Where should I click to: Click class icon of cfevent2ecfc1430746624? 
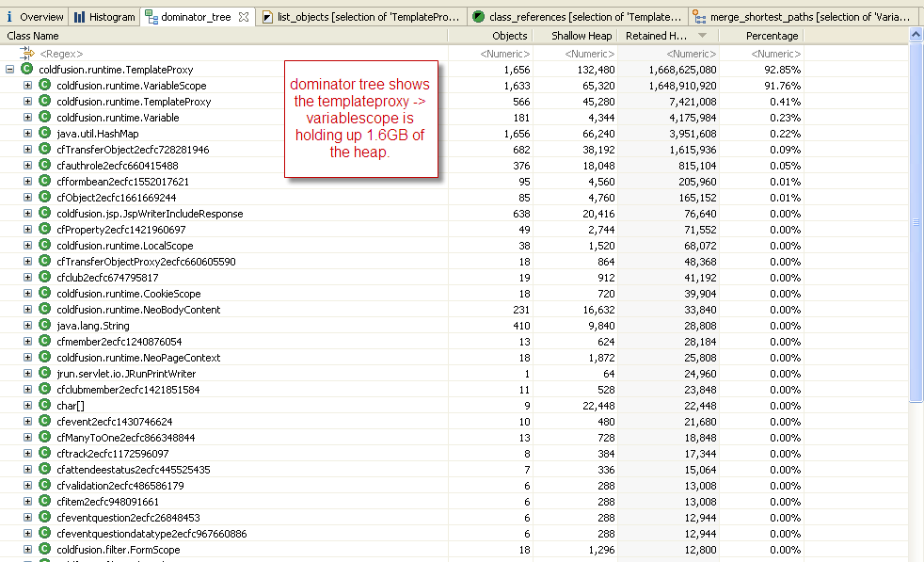[x=44, y=421]
